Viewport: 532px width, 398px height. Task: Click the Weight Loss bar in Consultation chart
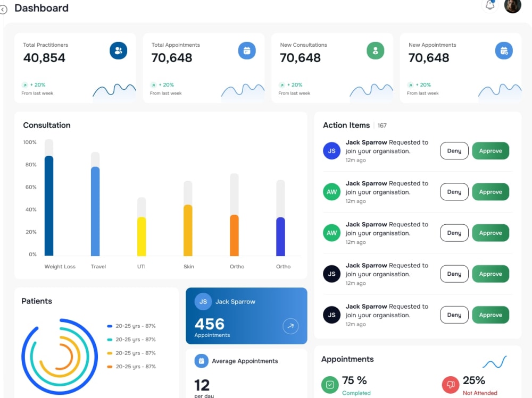[49, 206]
